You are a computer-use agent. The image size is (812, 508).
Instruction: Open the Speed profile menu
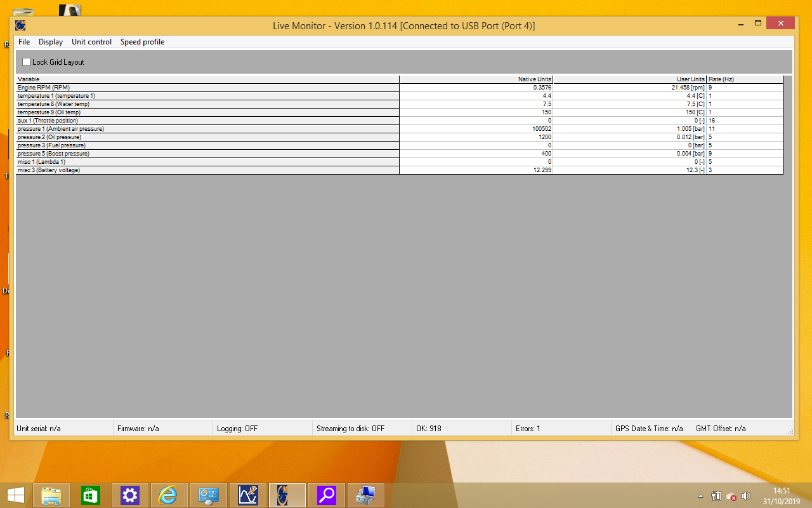142,42
